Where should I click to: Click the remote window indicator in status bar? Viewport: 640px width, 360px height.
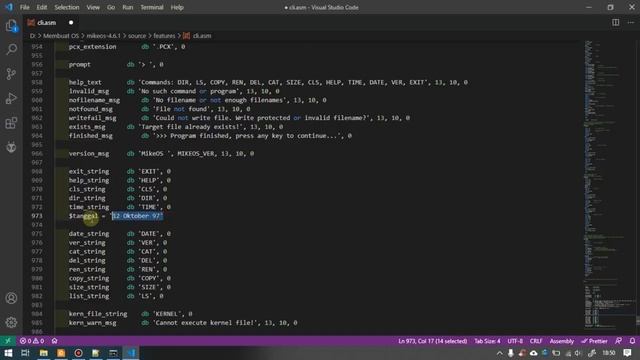(x=8, y=341)
